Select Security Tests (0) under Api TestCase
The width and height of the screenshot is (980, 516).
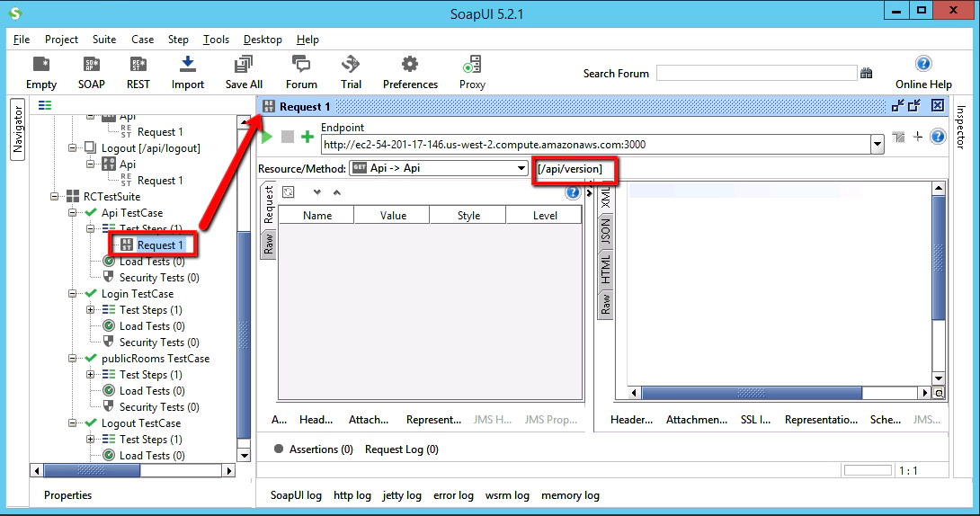(159, 278)
